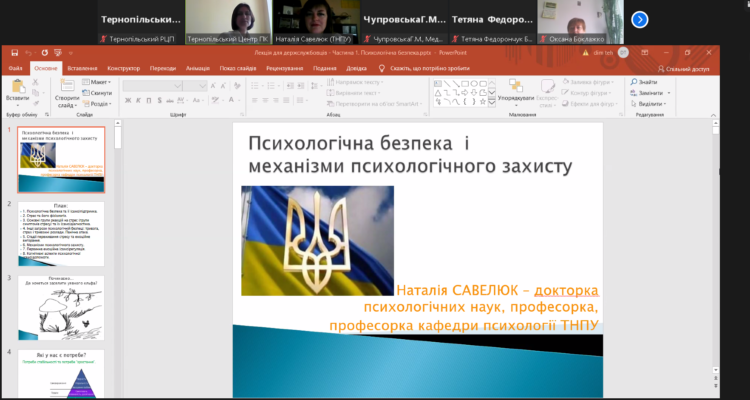750x400 pixels.
Task: Click the Save icon in quick access toolbar
Action: [x=15, y=53]
